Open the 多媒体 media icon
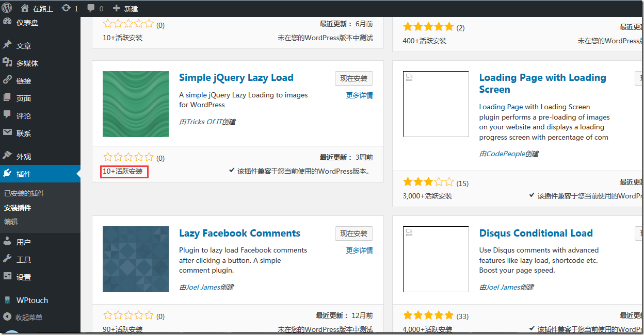 7,63
